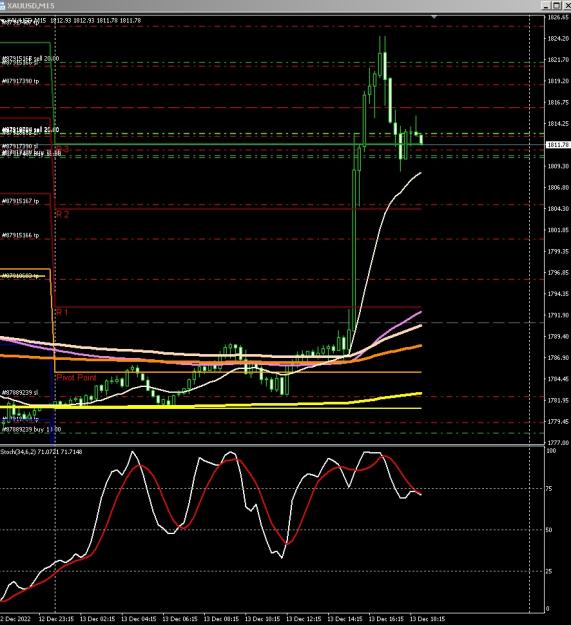Click the 13 Dec 14:15 time axis label
This screenshot has width=571, height=625.
(345, 619)
